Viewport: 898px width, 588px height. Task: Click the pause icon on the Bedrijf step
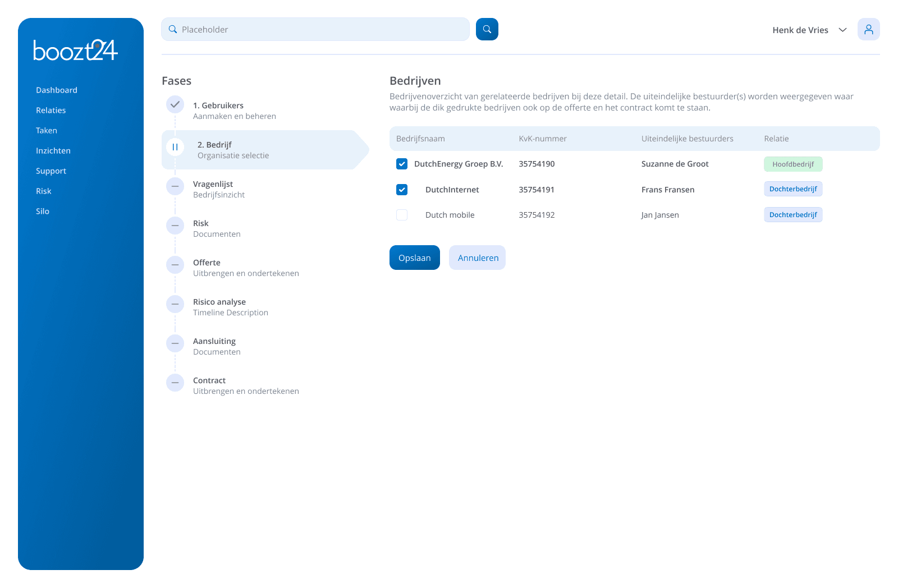(x=175, y=147)
